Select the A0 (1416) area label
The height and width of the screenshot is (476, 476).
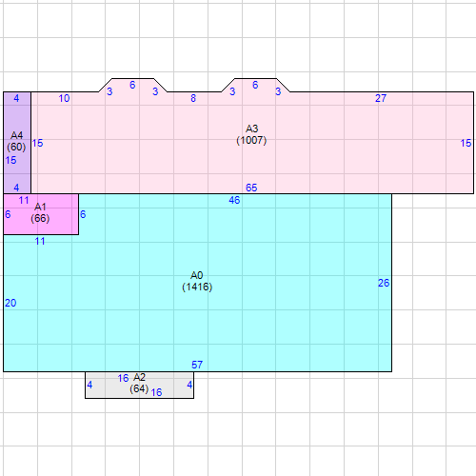pyautogui.click(x=197, y=281)
